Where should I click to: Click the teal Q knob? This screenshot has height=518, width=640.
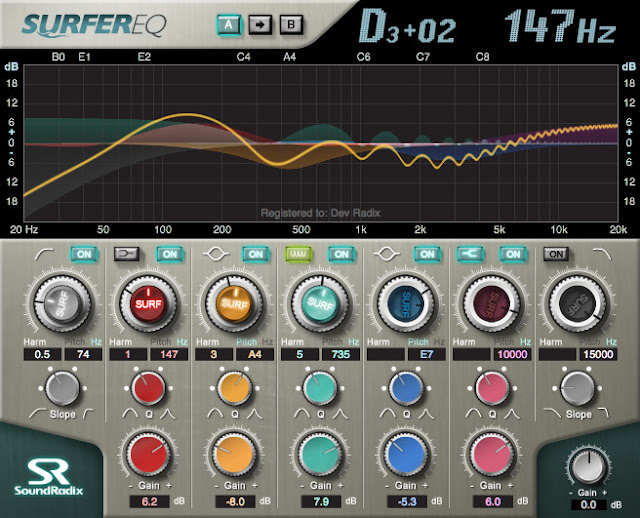coord(320,388)
